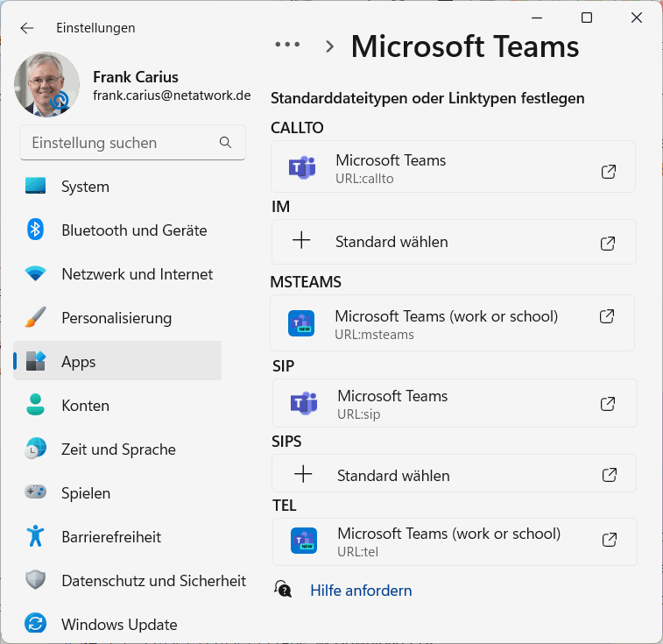
Task: Click the Frank Carius name
Action: coord(135,77)
